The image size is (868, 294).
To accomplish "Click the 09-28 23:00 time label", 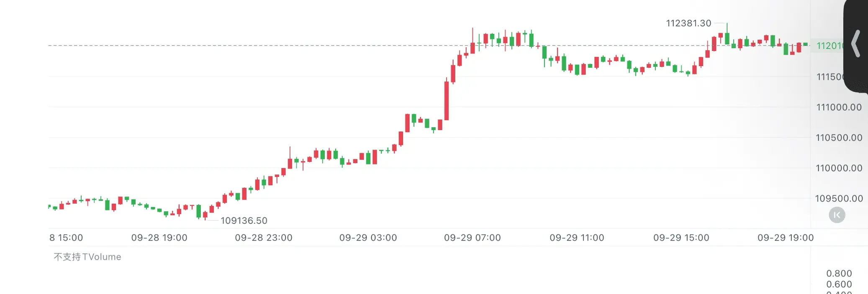I will click(x=264, y=238).
